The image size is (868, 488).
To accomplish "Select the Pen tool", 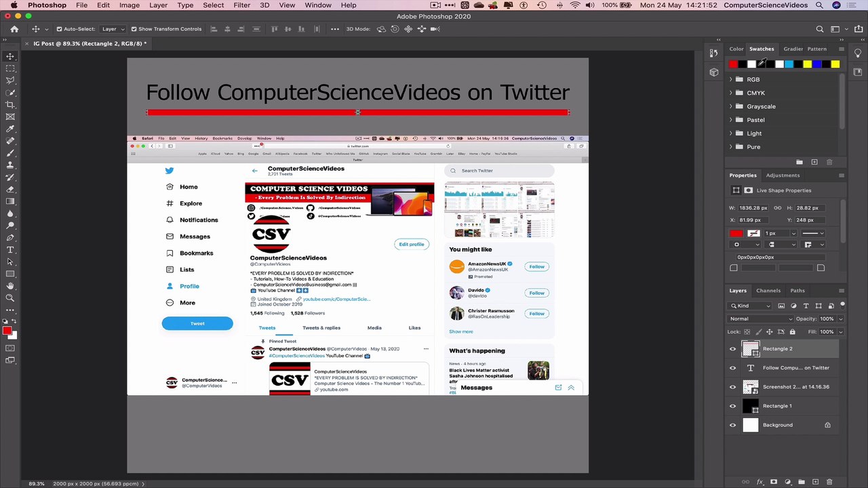I will (x=10, y=238).
